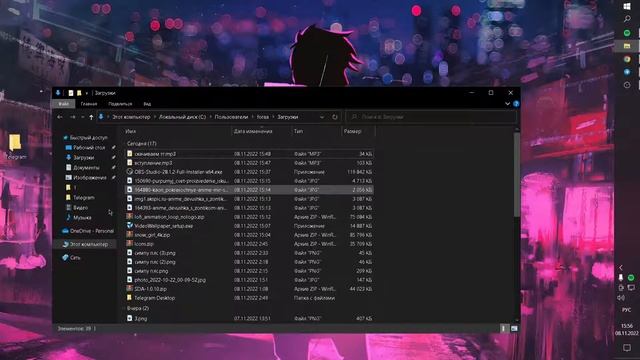Select Telegram Desktop folder icon in list
The height and width of the screenshot is (360, 640).
[x=129, y=298]
